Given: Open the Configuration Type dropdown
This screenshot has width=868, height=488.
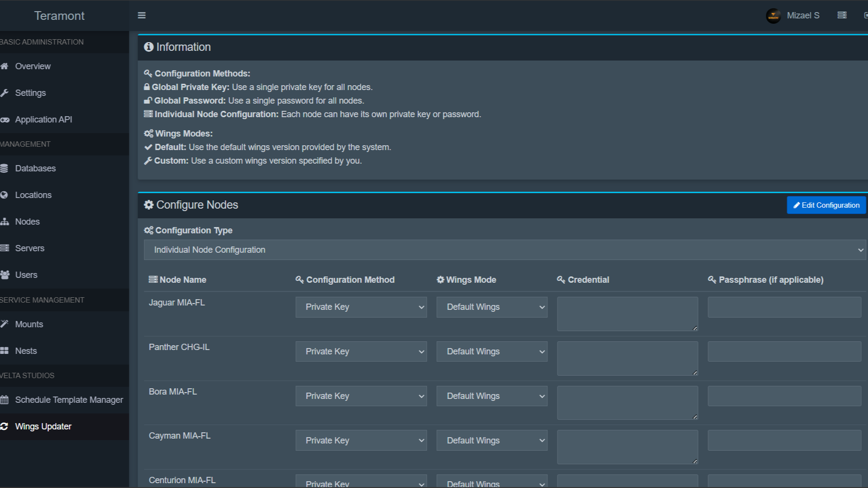Looking at the screenshot, I should [x=504, y=250].
